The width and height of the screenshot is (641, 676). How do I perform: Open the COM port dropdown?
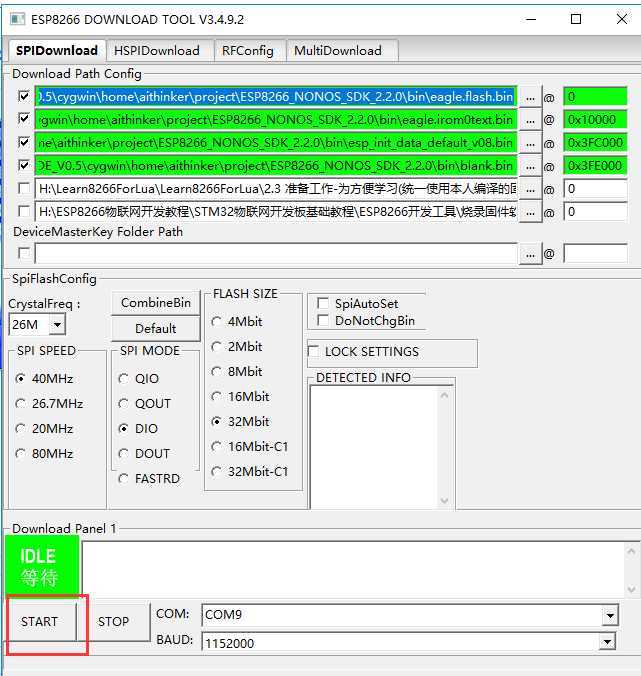pos(610,615)
